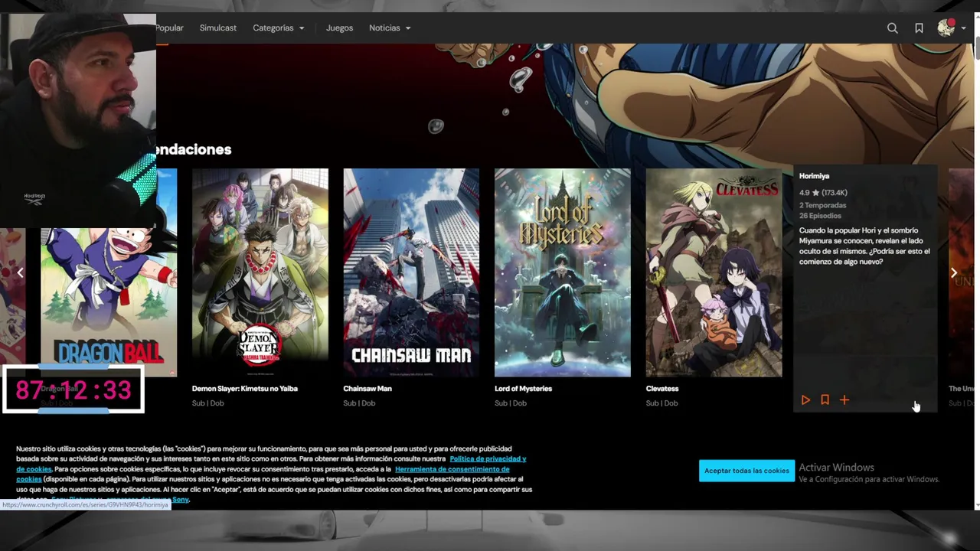Screen dimensions: 980x551
Task: Open the watchlist bookmark icon in header
Action: coord(919,28)
